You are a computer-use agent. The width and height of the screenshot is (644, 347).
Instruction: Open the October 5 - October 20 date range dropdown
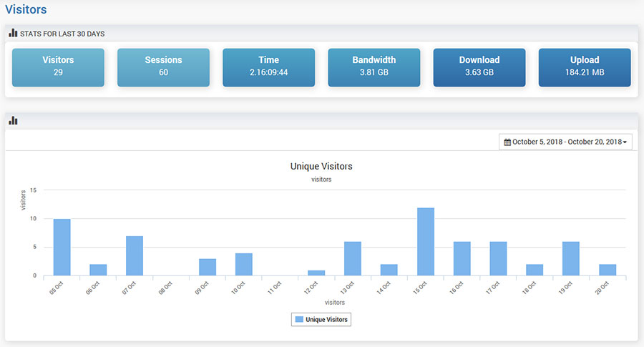tap(565, 142)
